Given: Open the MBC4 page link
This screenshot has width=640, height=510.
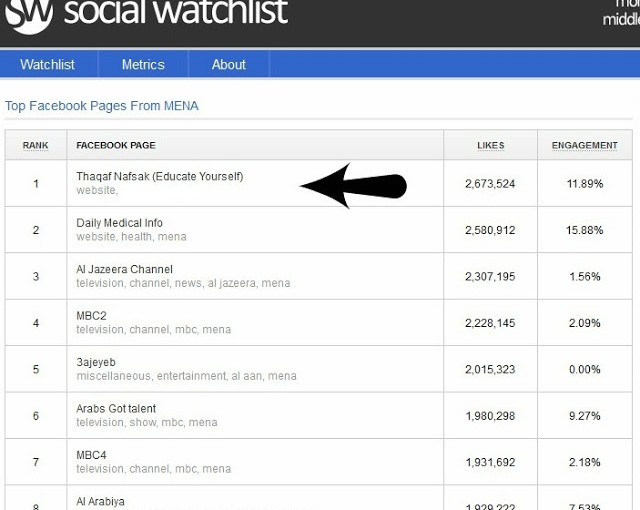Looking at the screenshot, I should pyautogui.click(x=91, y=455).
